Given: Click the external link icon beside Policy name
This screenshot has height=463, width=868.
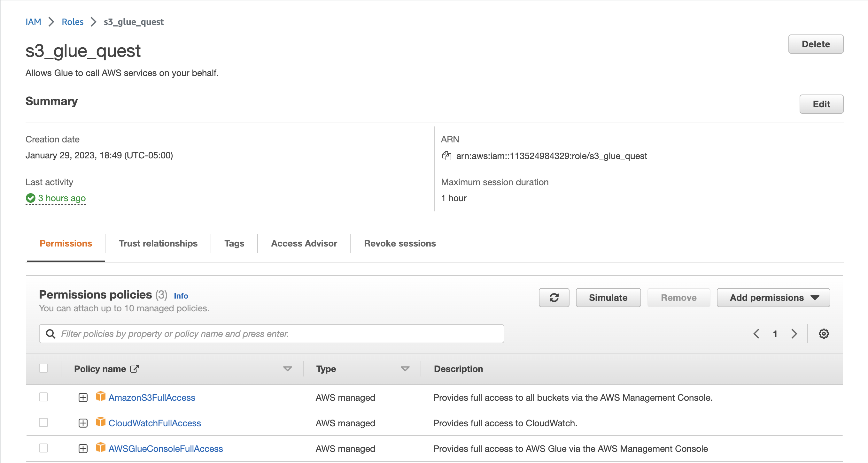Looking at the screenshot, I should click(x=135, y=369).
